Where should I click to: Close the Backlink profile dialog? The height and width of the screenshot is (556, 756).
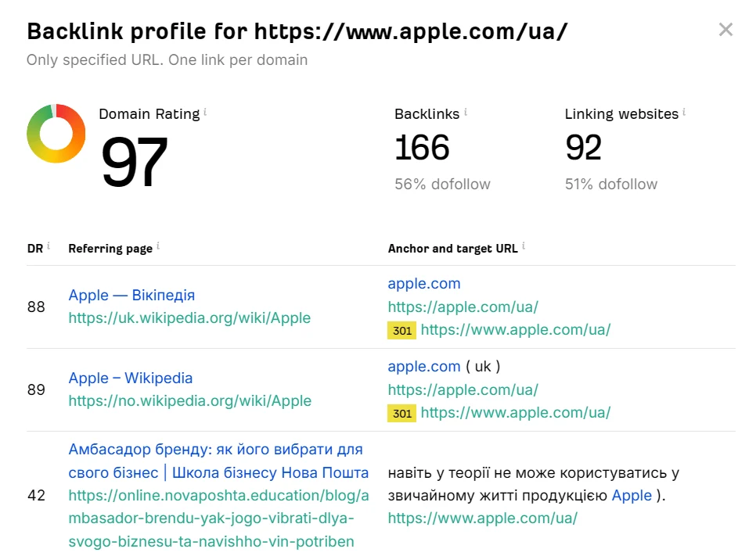[x=725, y=30]
